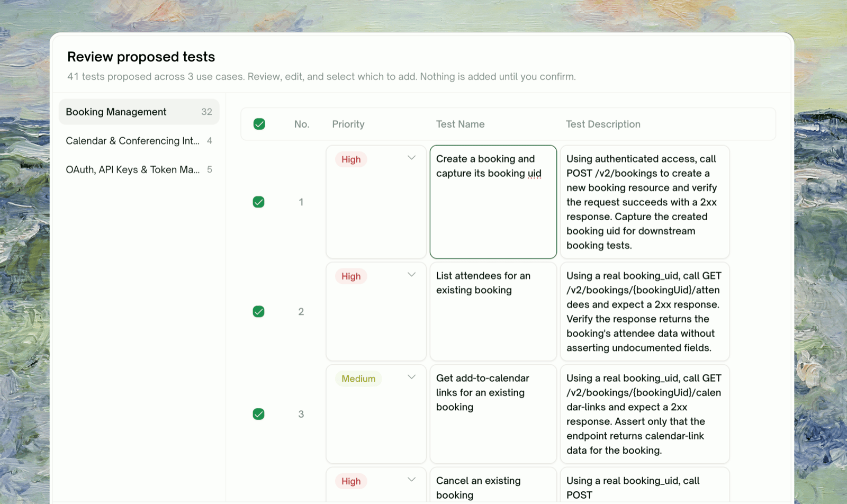The width and height of the screenshot is (847, 504).
Task: Select the Booking Management use case
Action: click(139, 112)
